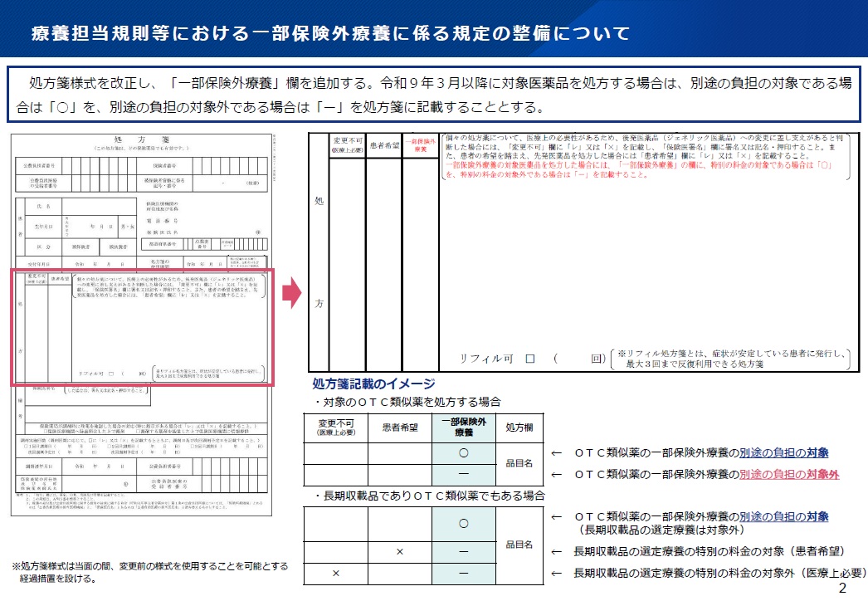Click the 品目名 cell in the first example table
Screen dimensions: 868x601
(x=519, y=464)
